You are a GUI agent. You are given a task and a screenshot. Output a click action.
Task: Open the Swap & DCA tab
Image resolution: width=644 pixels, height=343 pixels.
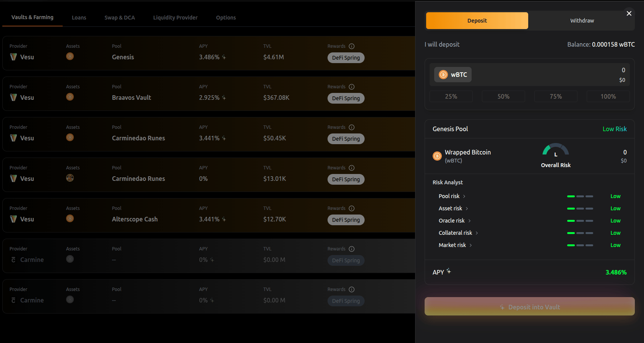pyautogui.click(x=120, y=18)
